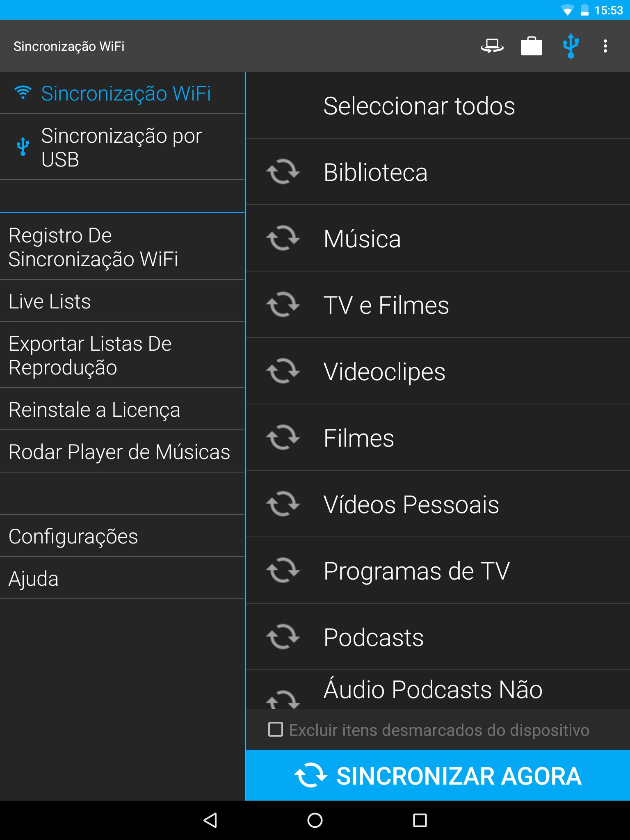Viewport: 630px width, 840px height.
Task: Select the Podcasts label
Action: click(x=373, y=637)
